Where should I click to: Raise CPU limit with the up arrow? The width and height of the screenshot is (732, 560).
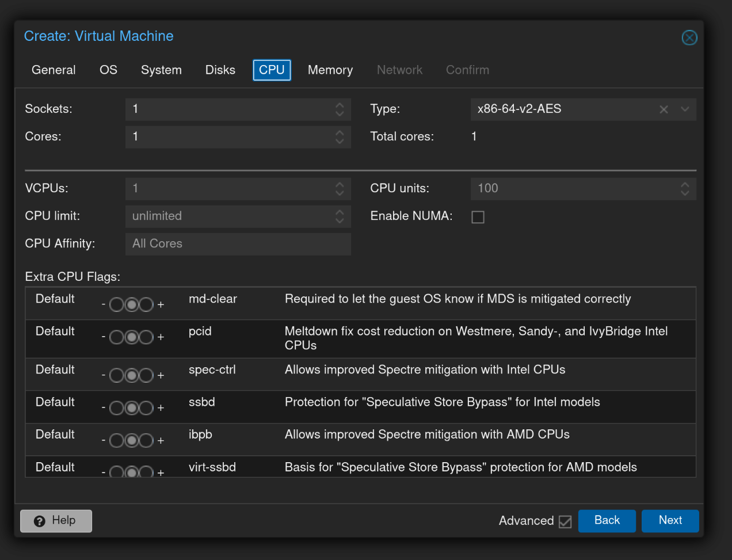click(x=340, y=212)
